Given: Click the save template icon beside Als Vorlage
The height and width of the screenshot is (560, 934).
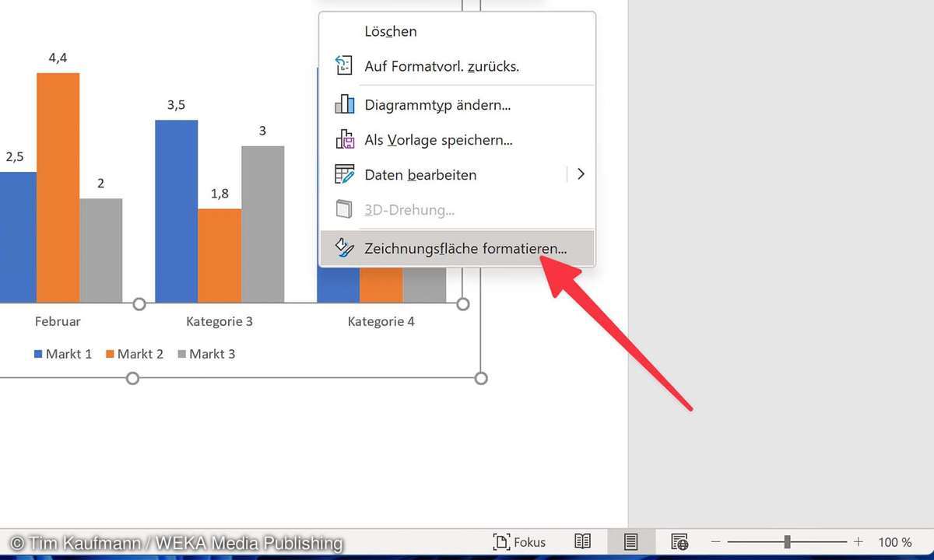Looking at the screenshot, I should point(344,140).
